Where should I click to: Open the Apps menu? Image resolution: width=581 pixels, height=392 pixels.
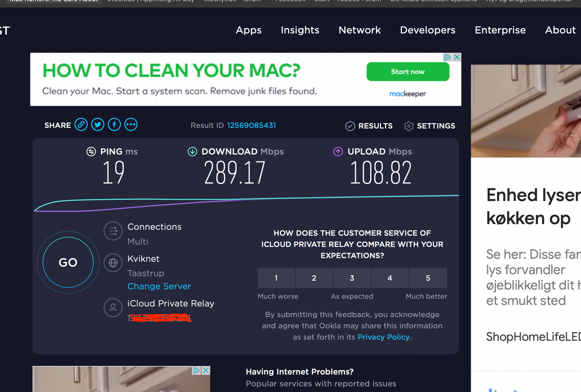(249, 30)
